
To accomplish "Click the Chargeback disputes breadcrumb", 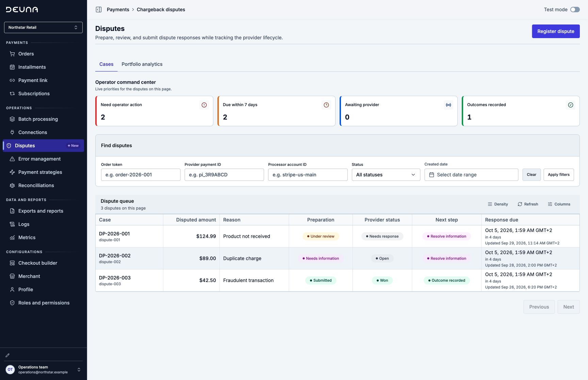I will coord(161,10).
